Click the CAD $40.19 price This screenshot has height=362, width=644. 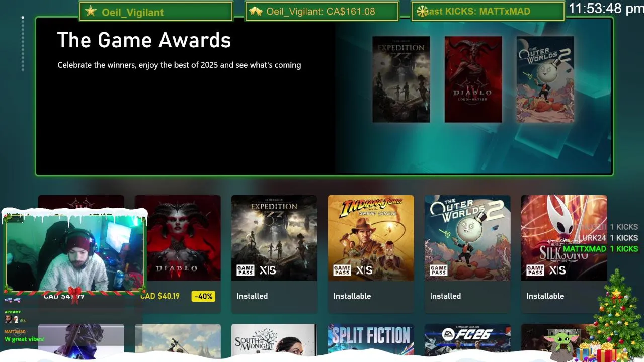[160, 296]
